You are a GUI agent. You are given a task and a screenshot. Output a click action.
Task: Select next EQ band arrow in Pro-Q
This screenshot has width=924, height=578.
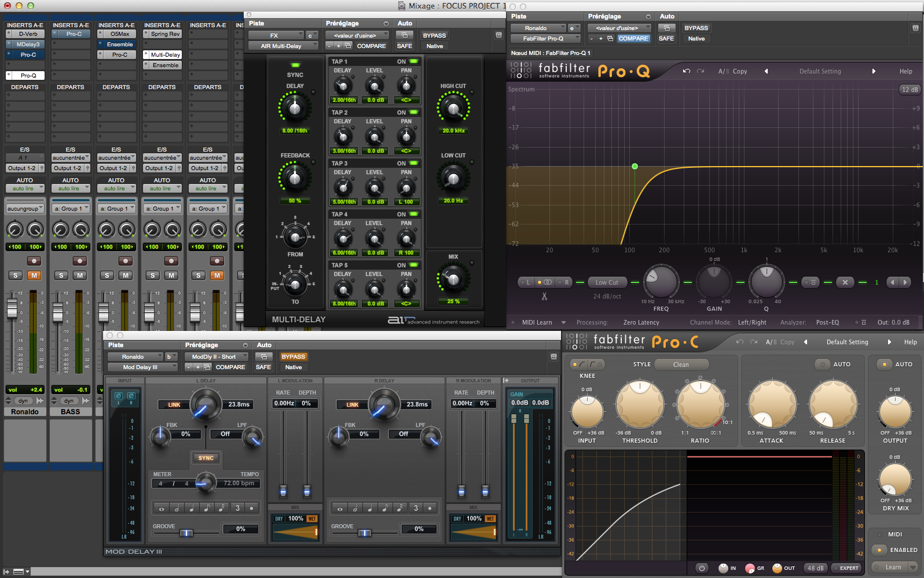click(905, 282)
